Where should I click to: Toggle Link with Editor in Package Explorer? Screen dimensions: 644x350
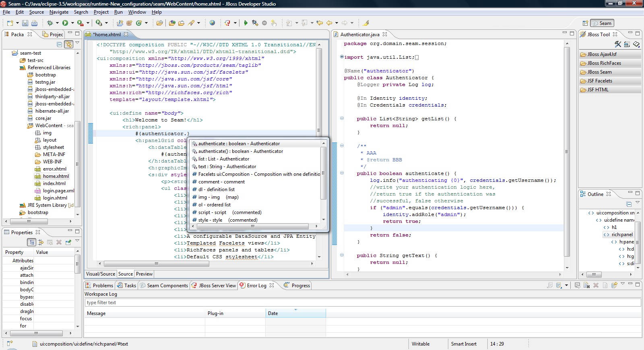pyautogui.click(x=69, y=44)
